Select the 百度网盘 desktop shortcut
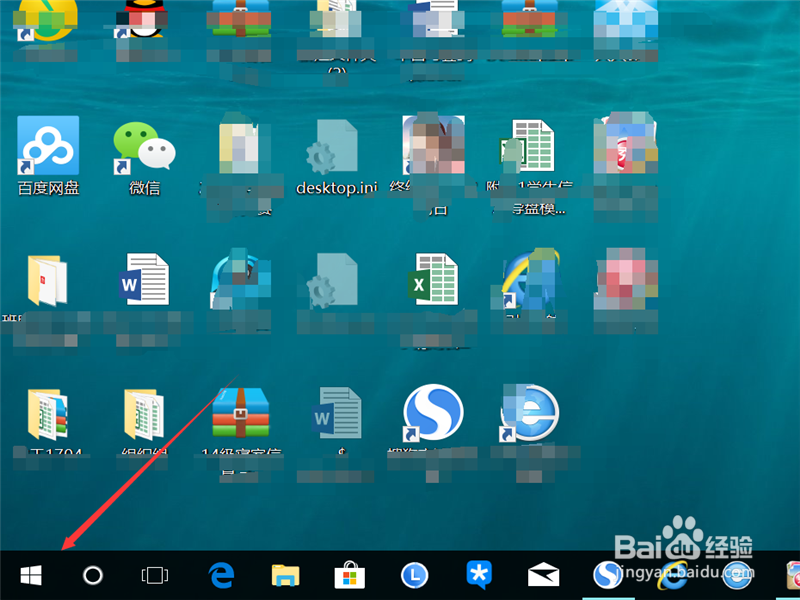This screenshot has width=800, height=600. point(48,156)
